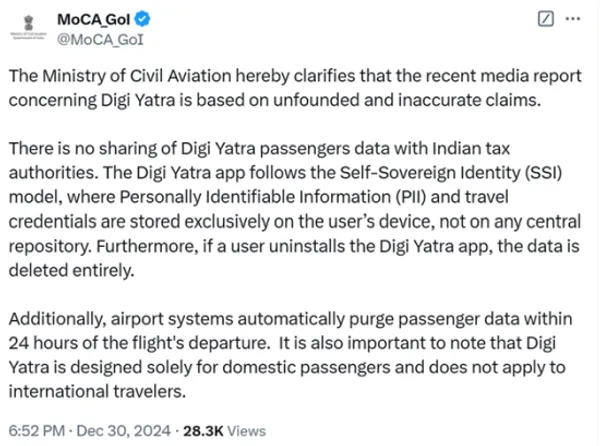Open the Grok slash-box icon
600x446 pixels.
(546, 19)
